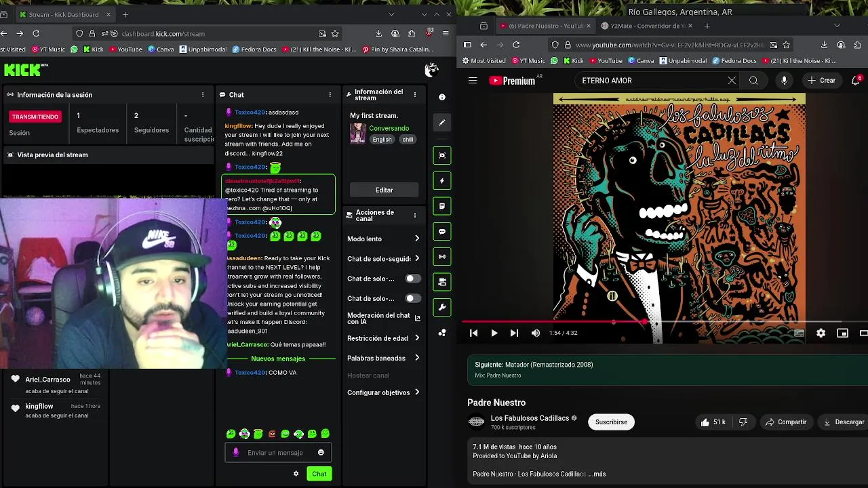868x488 pixels.
Task: Open Los Fabulosos Cadillacs channel name
Action: [530, 418]
